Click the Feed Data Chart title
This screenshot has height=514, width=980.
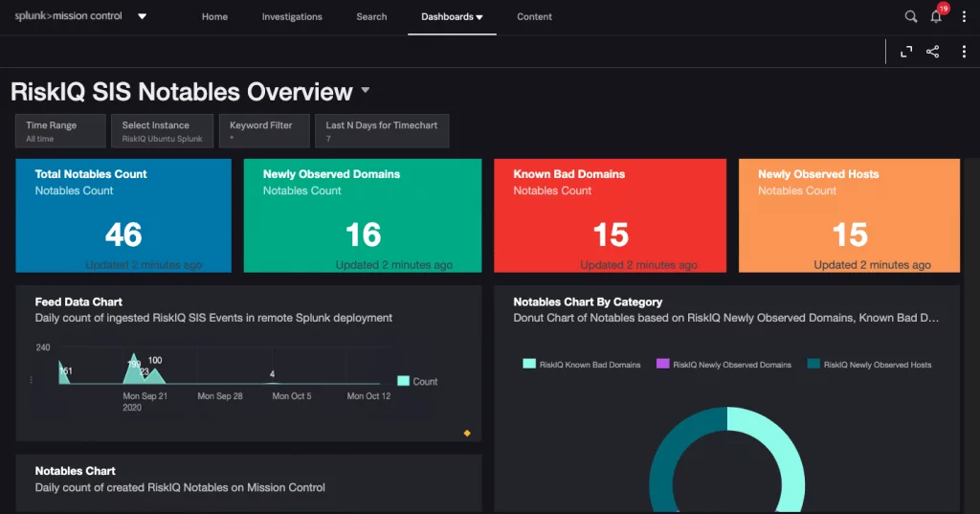[78, 302]
